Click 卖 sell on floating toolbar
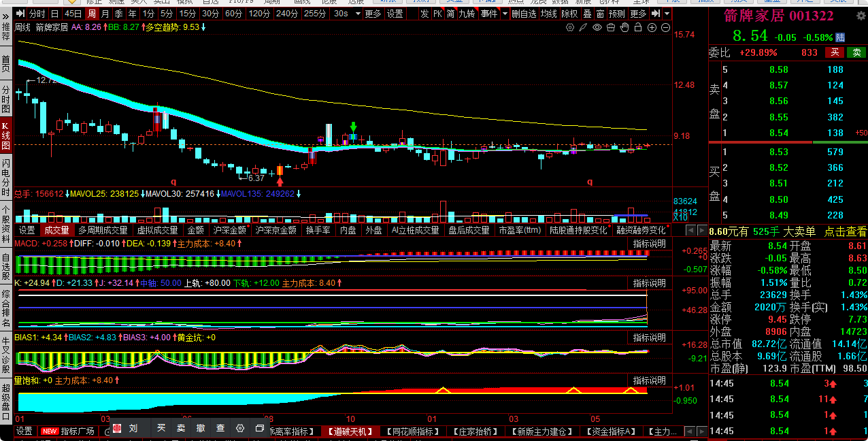This screenshot has height=441, width=868. click(181, 428)
